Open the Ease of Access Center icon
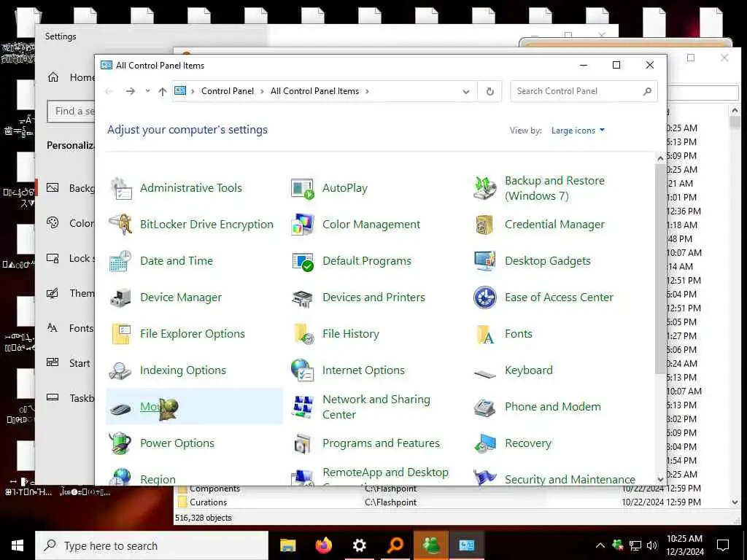The image size is (747, 560). 485,297
